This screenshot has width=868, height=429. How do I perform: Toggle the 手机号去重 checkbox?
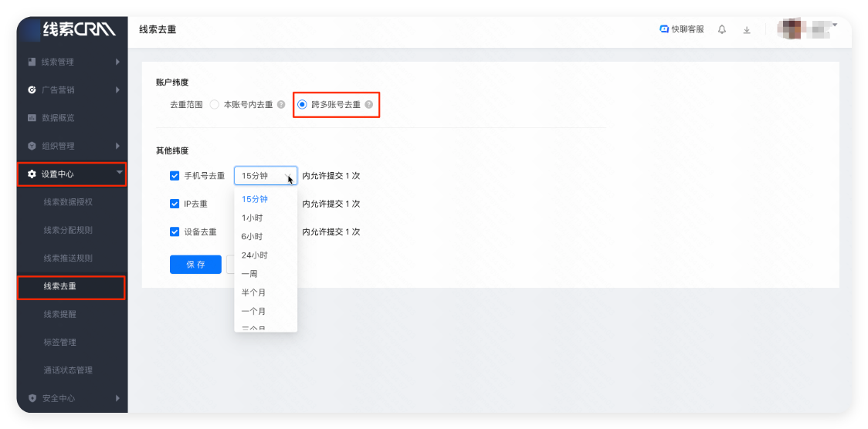pos(175,176)
